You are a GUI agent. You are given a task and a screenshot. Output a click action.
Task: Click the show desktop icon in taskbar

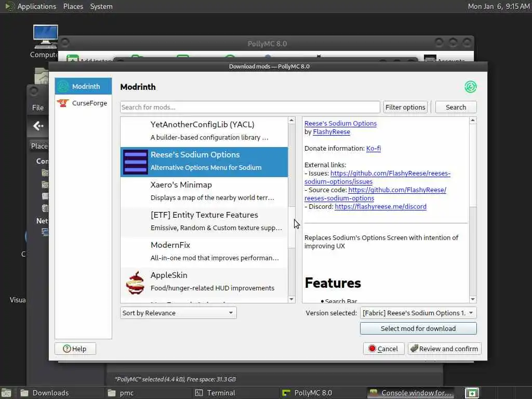(x=6, y=393)
